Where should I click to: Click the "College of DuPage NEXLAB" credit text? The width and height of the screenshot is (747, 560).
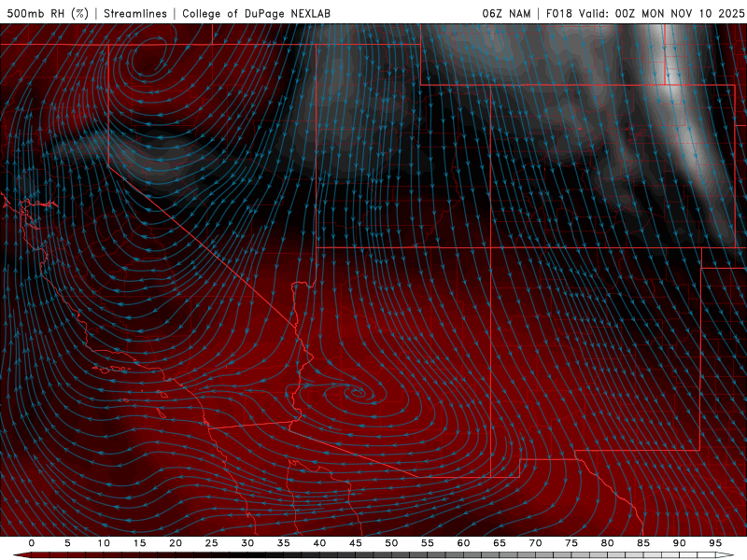256,13
